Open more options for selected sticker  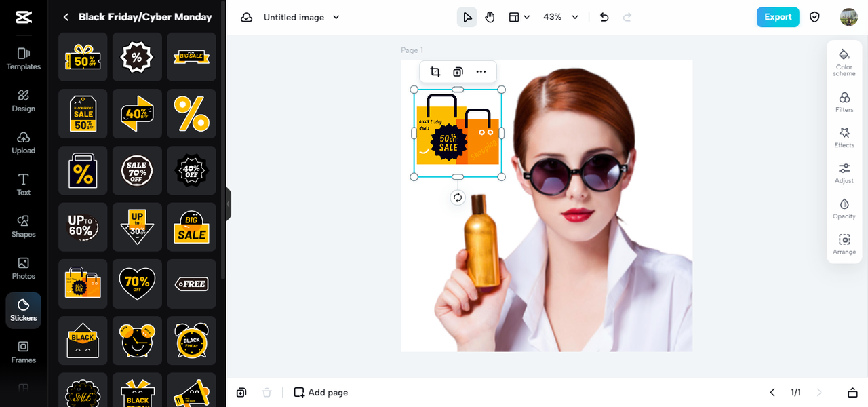click(x=481, y=72)
